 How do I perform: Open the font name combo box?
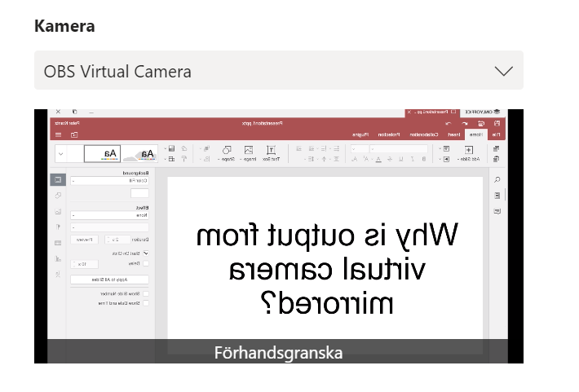399,149
